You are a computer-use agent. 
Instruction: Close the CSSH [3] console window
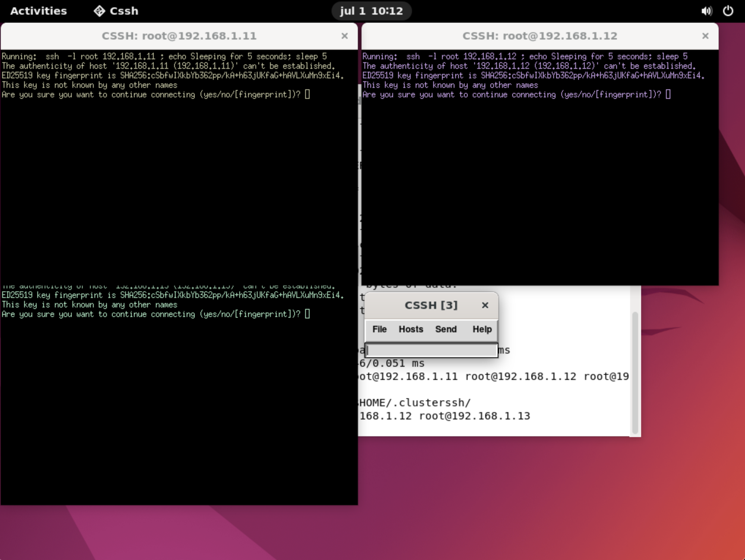(485, 305)
